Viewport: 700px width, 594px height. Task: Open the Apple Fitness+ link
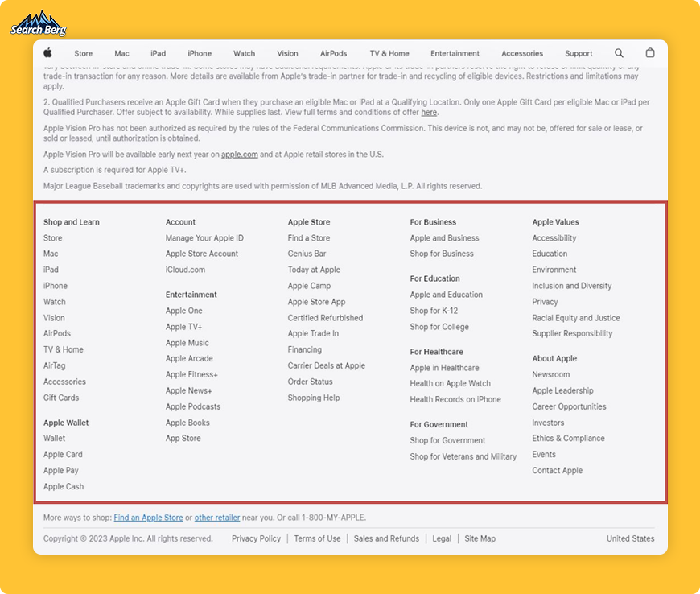pyautogui.click(x=191, y=374)
